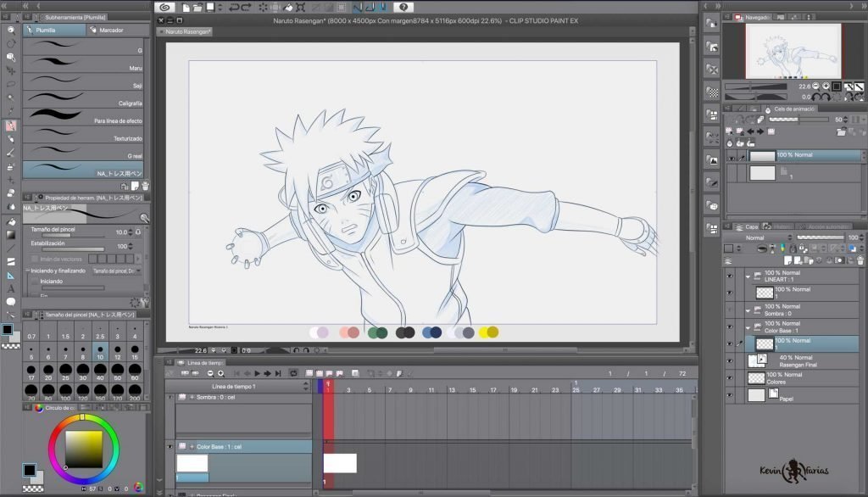Toggle the Iniciando checkbox
This screenshot has width=868, height=497.
click(35, 282)
